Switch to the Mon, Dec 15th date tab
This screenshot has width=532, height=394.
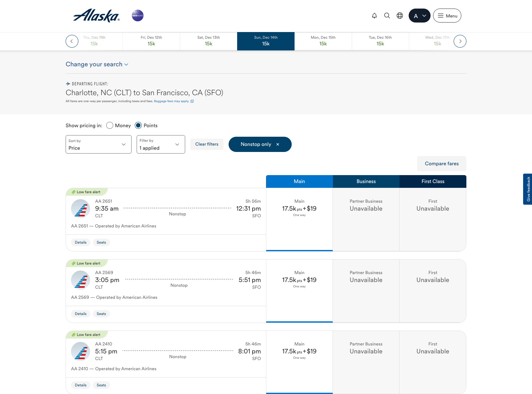click(x=323, y=41)
